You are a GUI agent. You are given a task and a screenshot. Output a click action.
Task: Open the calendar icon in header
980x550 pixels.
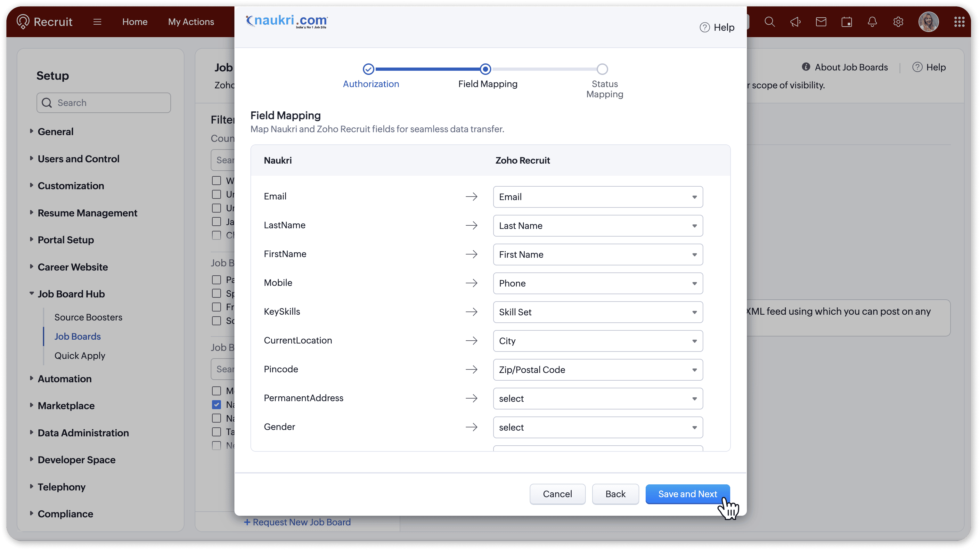click(846, 22)
